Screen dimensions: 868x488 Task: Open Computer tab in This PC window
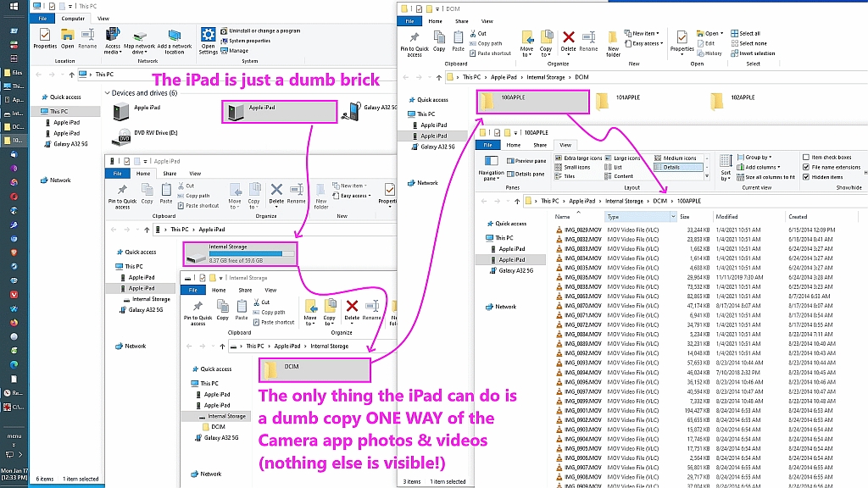(x=73, y=19)
